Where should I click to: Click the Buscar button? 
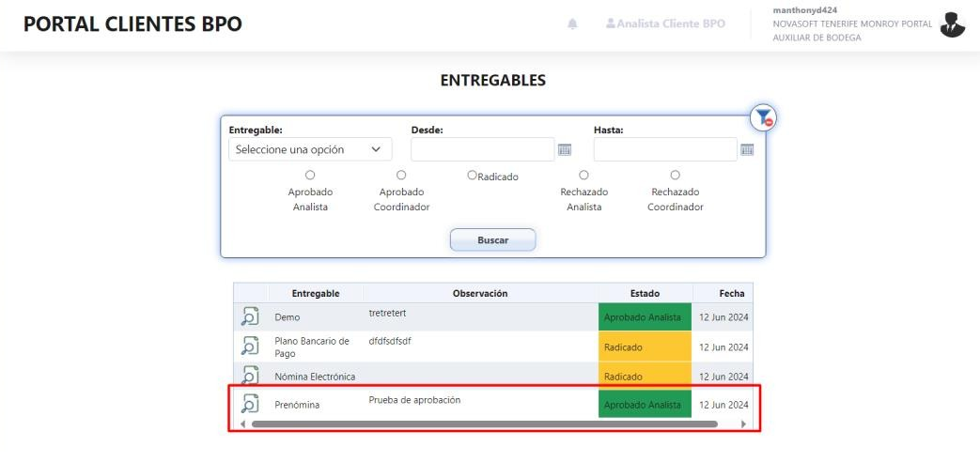tap(492, 239)
